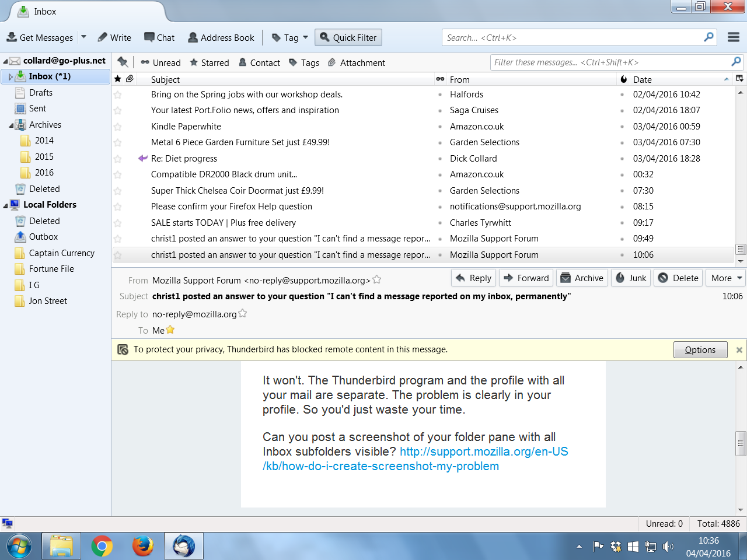Open the column picker in message list header
The image size is (747, 560).
[739, 79]
